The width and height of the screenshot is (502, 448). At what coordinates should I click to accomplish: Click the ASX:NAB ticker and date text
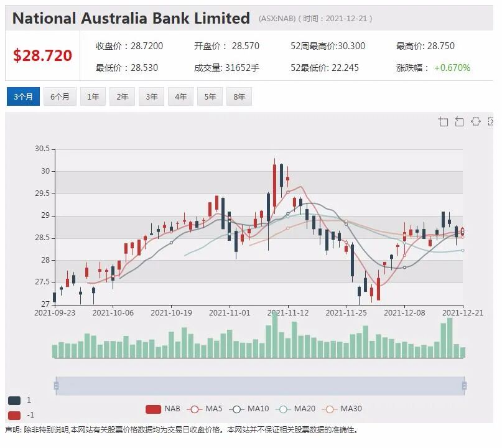pos(315,19)
